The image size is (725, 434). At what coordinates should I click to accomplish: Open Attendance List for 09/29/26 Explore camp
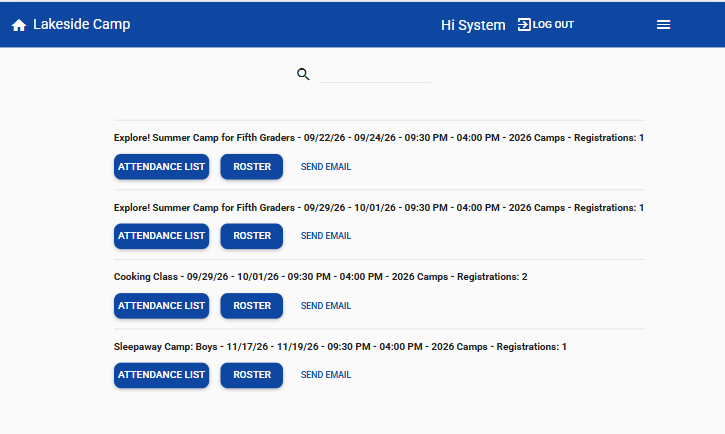[161, 236]
